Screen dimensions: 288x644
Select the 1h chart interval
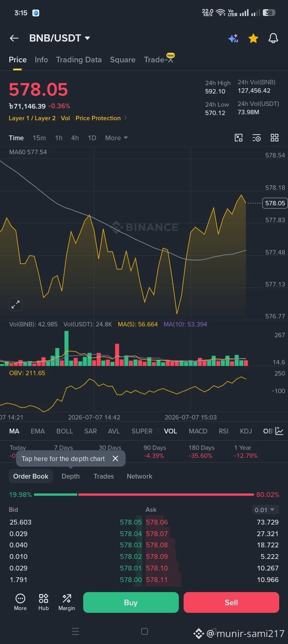[x=59, y=138]
